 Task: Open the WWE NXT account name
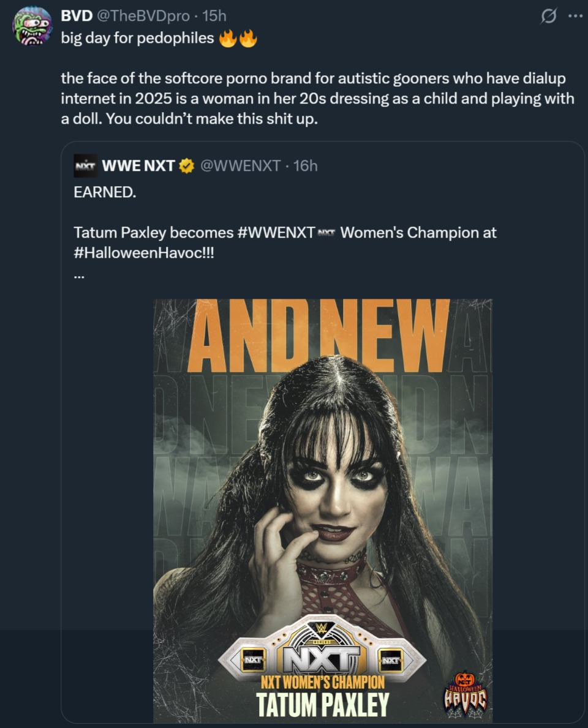point(138,166)
